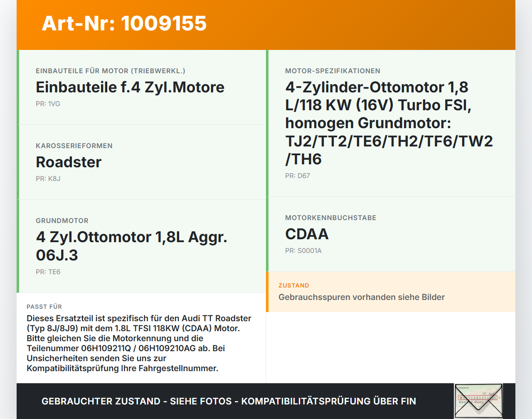Click the 'PR: 1VG' code
The height and width of the screenshot is (419, 532).
point(48,104)
